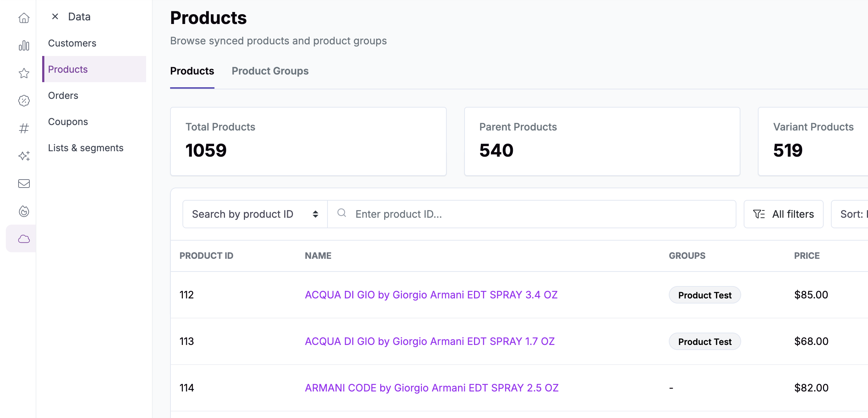Open the Home icon in sidebar

click(x=24, y=18)
